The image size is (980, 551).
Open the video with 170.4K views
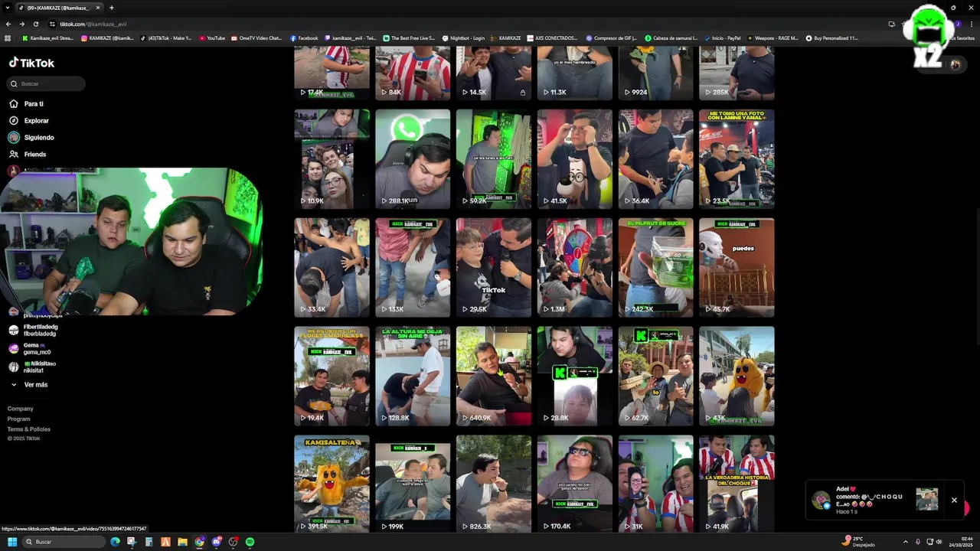575,484
